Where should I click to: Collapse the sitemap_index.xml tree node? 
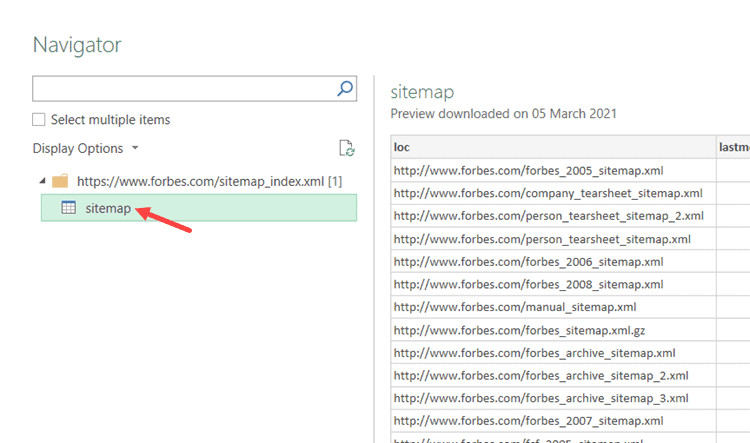point(41,182)
